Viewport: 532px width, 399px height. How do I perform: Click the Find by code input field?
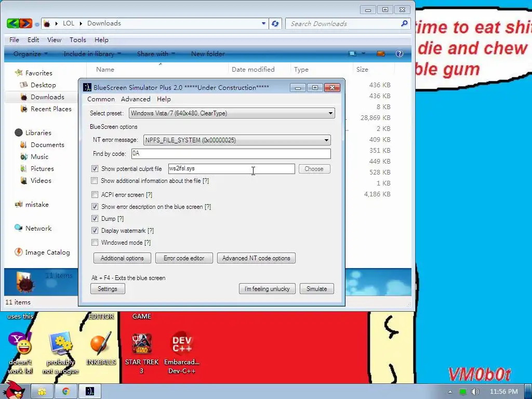click(x=231, y=154)
